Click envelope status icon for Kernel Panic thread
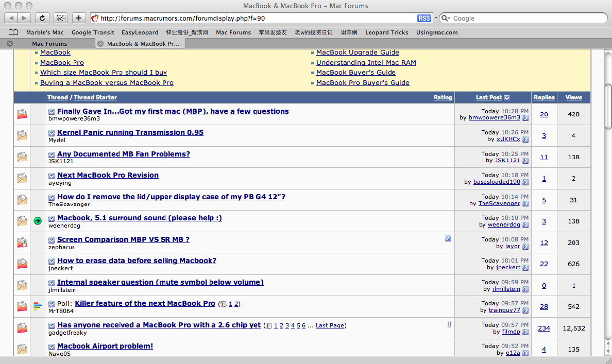 click(22, 135)
